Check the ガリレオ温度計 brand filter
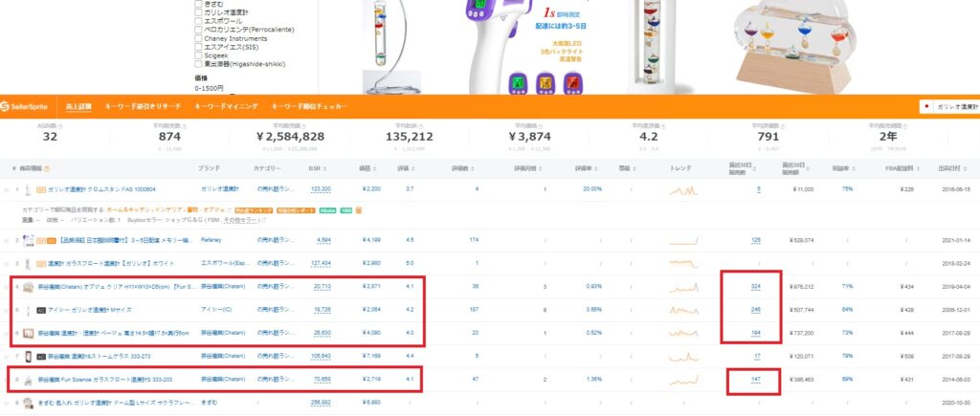980x416 pixels. click(x=198, y=12)
